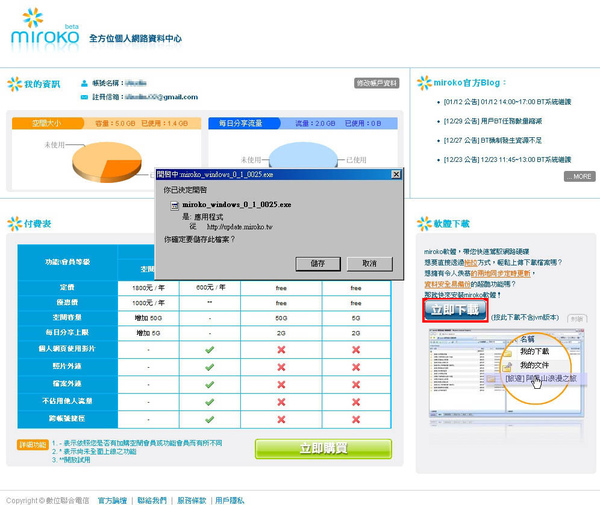Open 聯絡我們 footer link
This screenshot has width=600, height=505.
(152, 500)
